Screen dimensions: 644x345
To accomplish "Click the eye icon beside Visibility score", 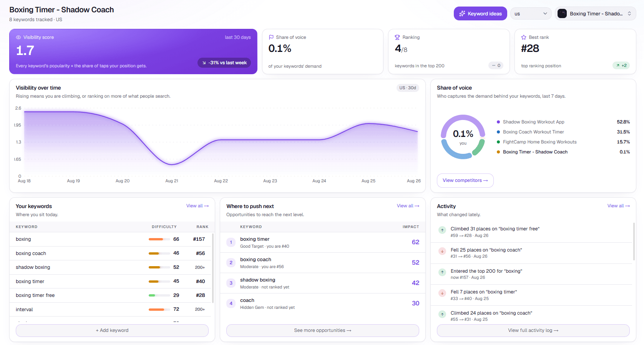I will tap(18, 37).
